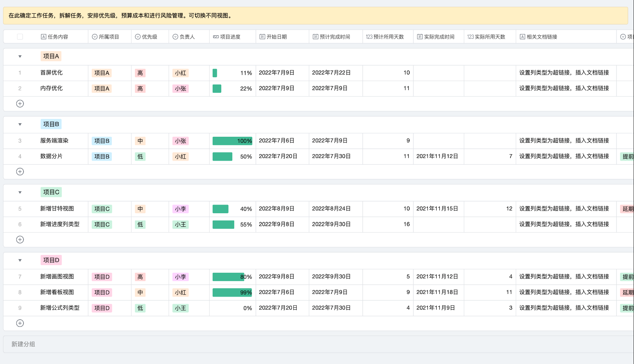The width and height of the screenshot is (634, 364).
Task: Select the 预计完成时间 column header
Action: pyautogui.click(x=336, y=37)
